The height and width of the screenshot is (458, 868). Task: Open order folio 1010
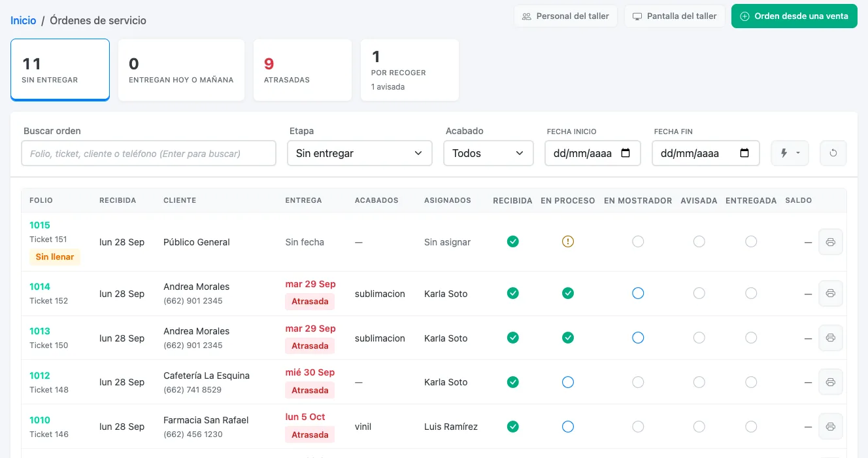40,420
